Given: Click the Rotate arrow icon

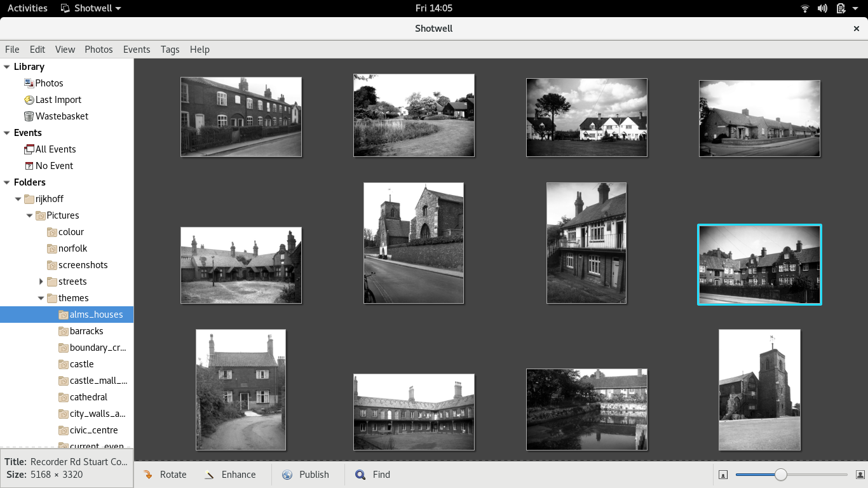Looking at the screenshot, I should tap(148, 475).
